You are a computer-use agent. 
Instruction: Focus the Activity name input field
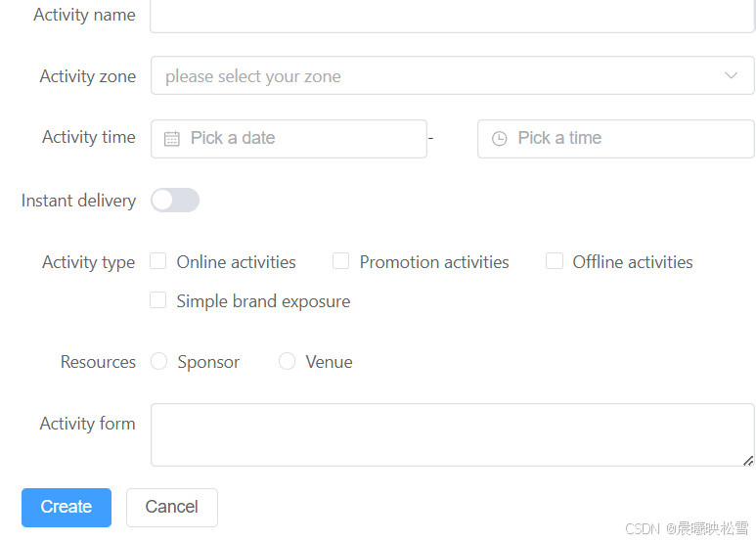(452, 16)
